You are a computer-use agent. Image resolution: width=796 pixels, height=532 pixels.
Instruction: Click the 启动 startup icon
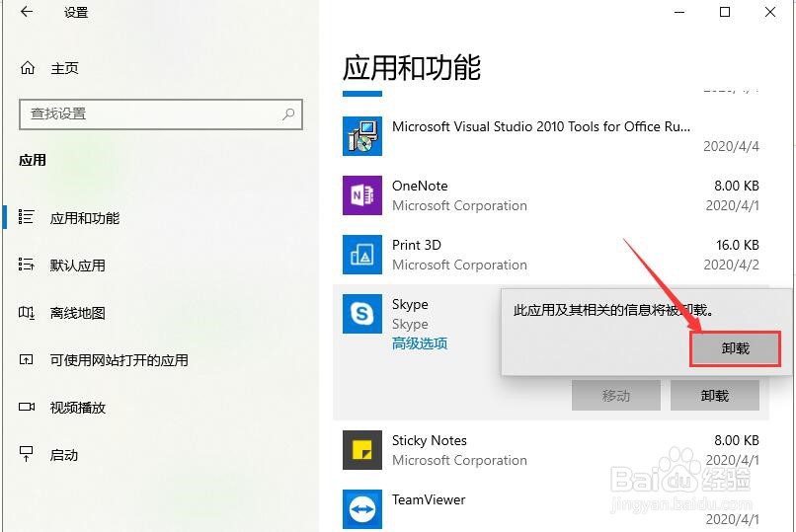point(26,454)
